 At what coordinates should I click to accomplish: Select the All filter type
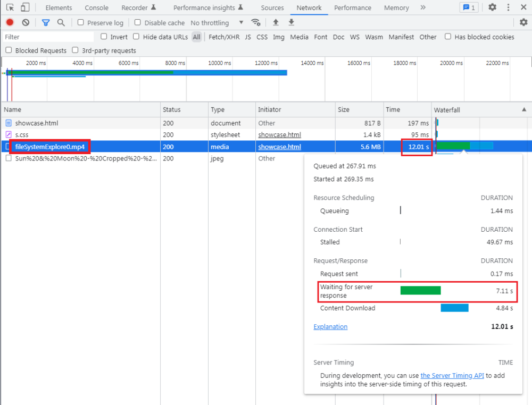tap(196, 37)
